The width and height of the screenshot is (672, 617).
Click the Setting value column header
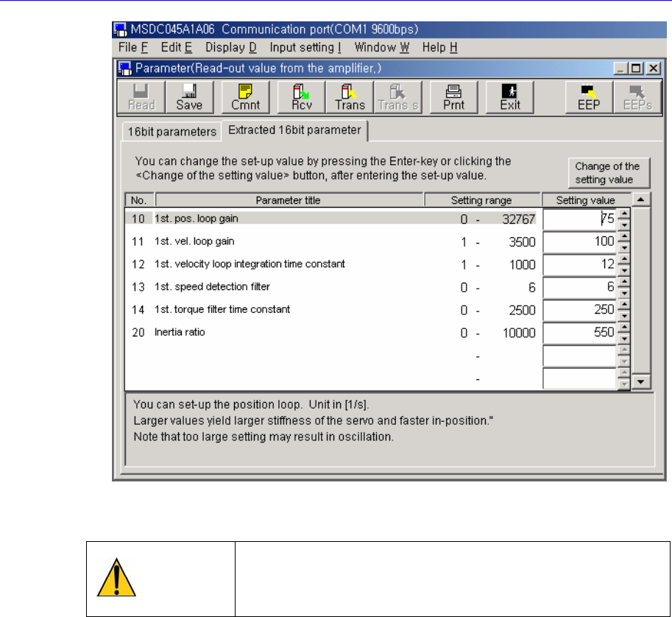[x=586, y=200]
